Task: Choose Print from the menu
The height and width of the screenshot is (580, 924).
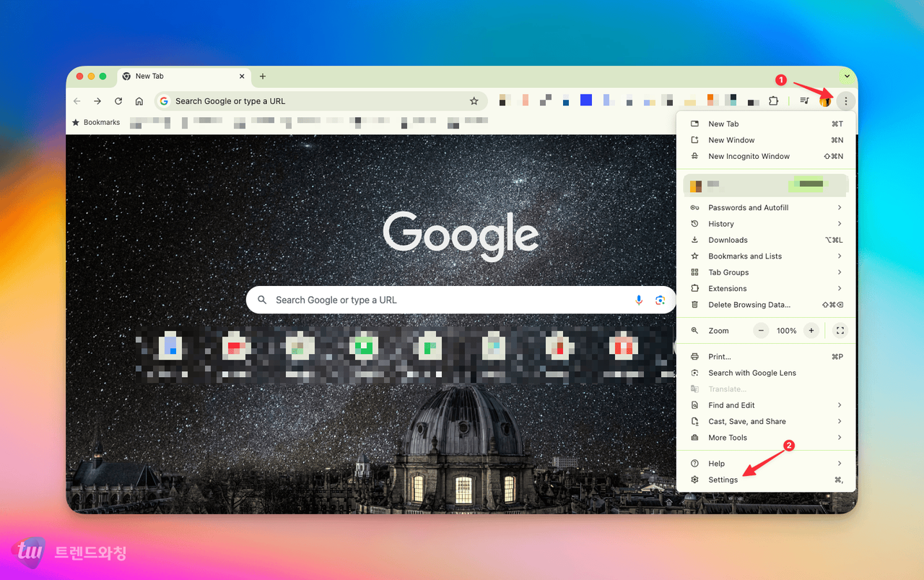Action: click(767, 357)
